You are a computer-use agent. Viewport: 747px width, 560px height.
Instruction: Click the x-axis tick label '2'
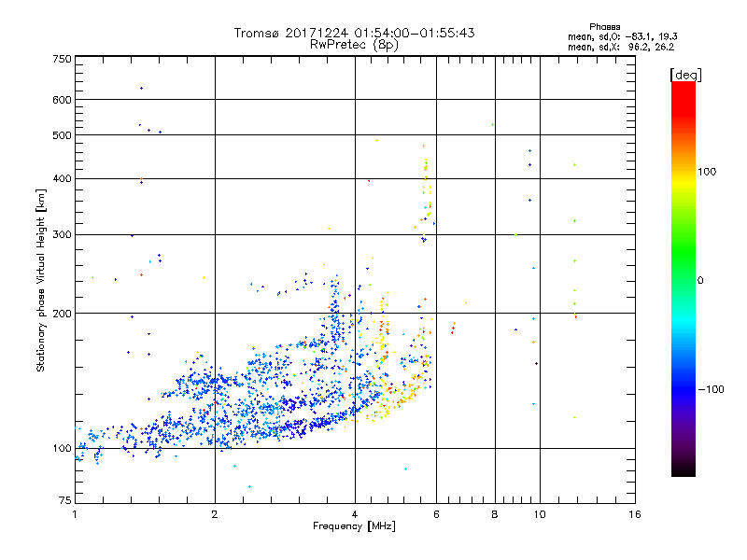215,514
